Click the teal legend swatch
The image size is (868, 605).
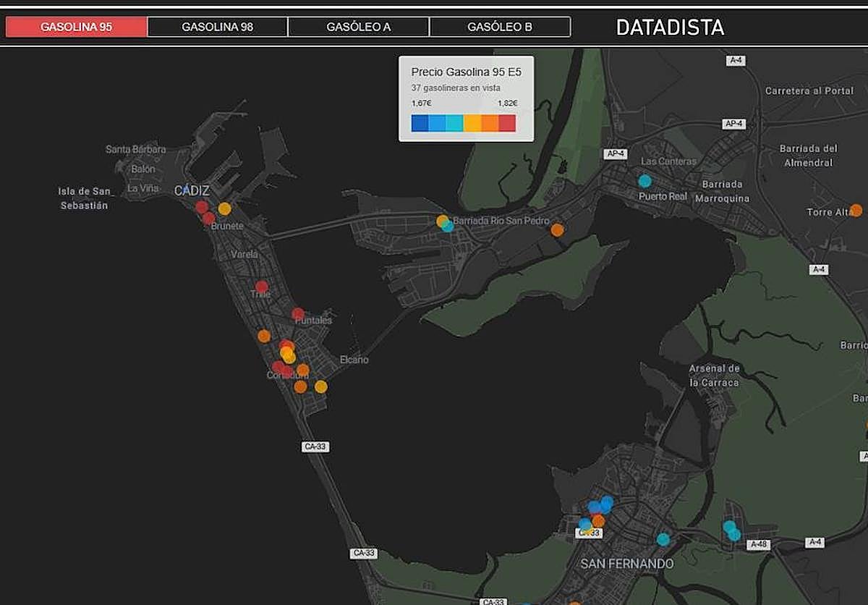454,123
